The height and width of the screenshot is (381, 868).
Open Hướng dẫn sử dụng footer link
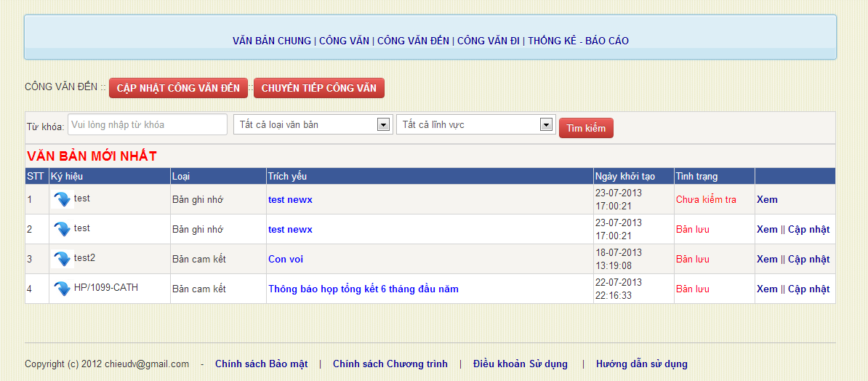click(x=641, y=364)
